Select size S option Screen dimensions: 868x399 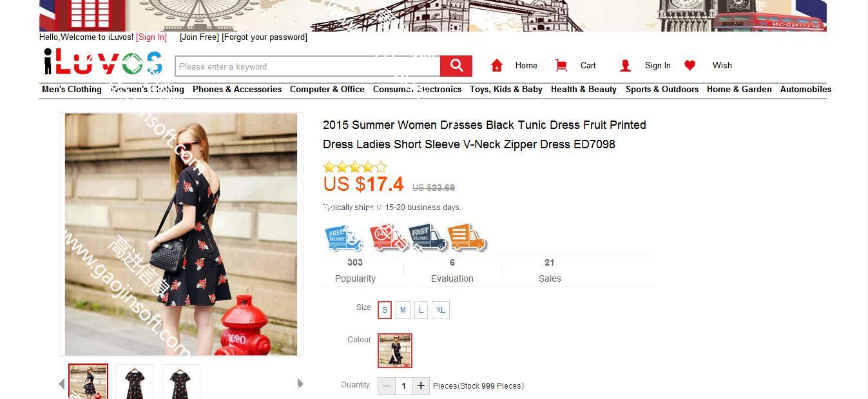click(x=385, y=310)
